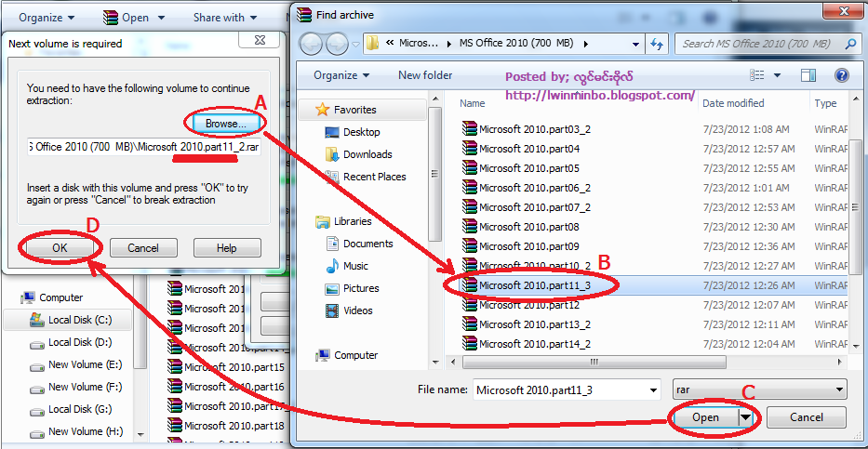
Task: Open the Organize menu in Find archive
Action: 341,75
